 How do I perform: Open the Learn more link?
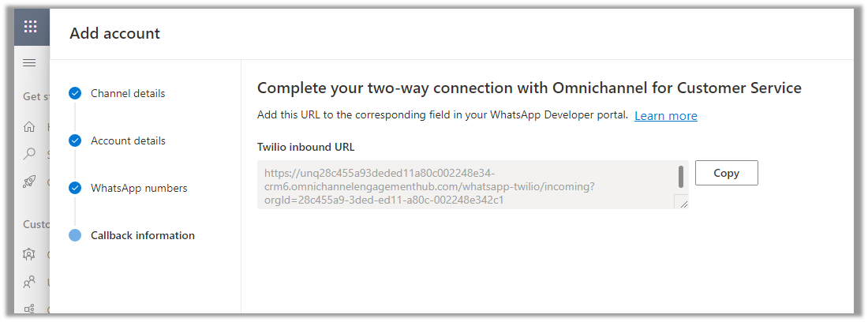[665, 116]
